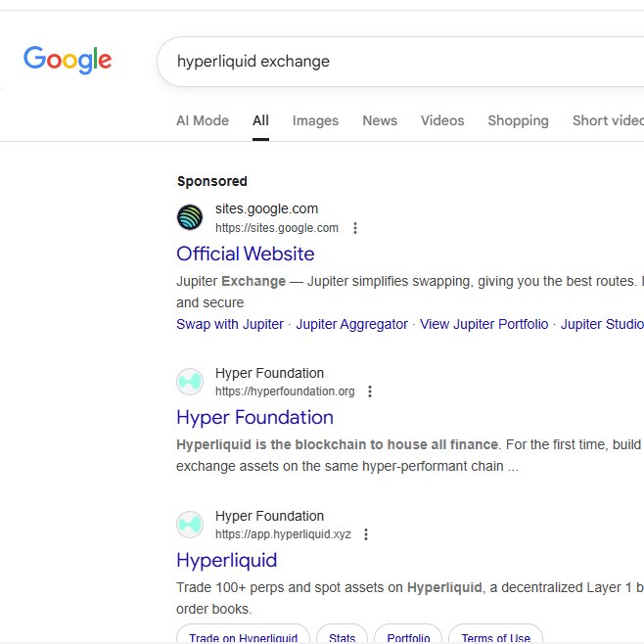
Task: Click the Jupiter Exchange ad description
Action: point(410,292)
